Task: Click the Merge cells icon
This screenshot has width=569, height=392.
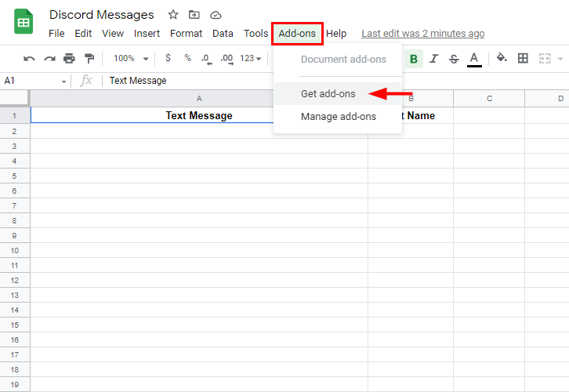Action: 545,59
